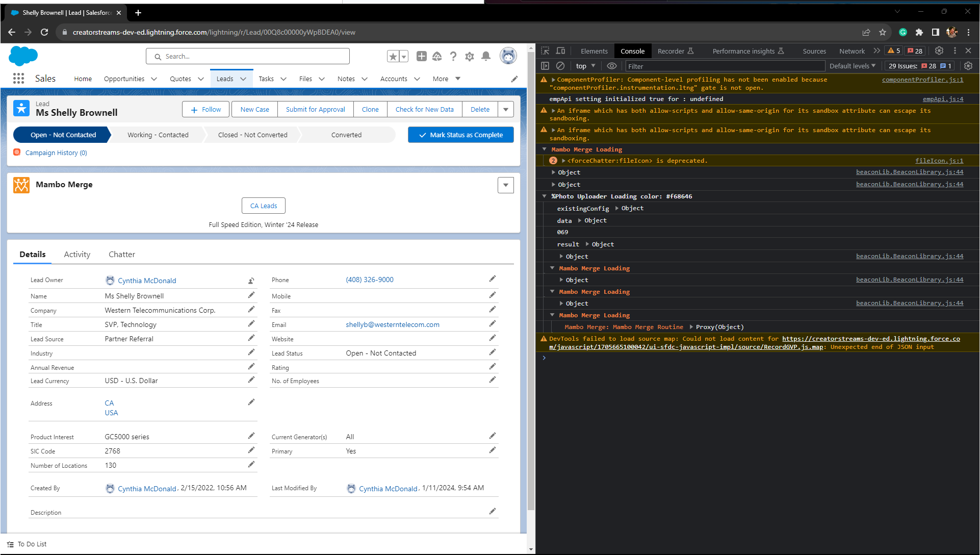
Task: Click the Salesforce home cloud logo icon
Action: pos(23,56)
